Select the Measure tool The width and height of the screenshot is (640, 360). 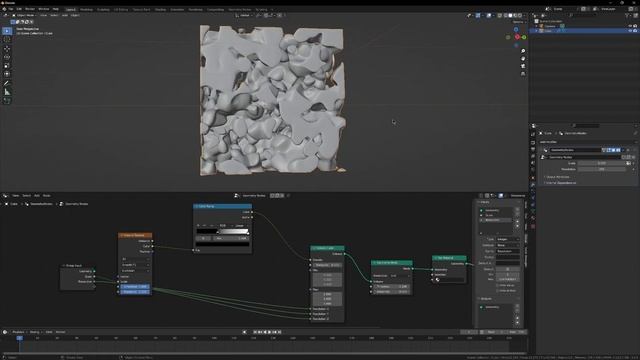click(7, 92)
